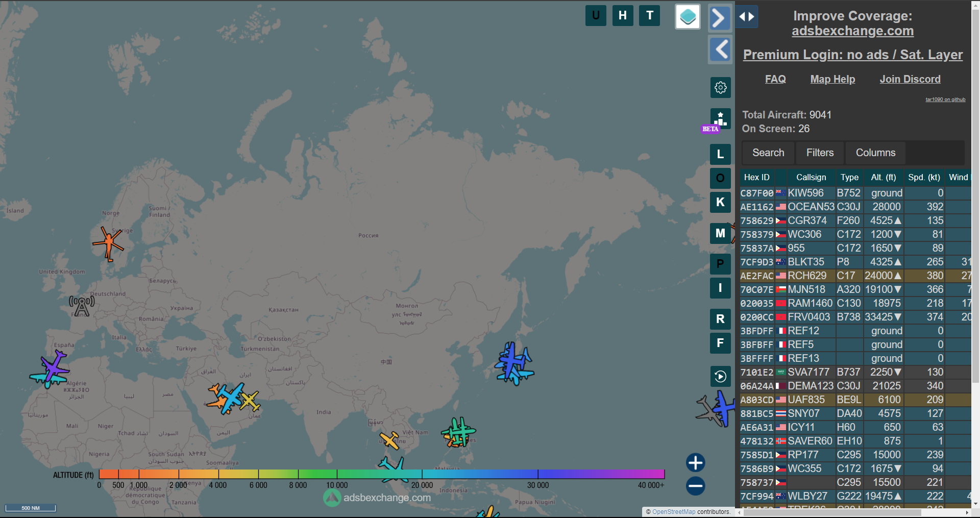Select the green aircraft over Philippines
This screenshot has width=980, height=518.
click(x=459, y=432)
